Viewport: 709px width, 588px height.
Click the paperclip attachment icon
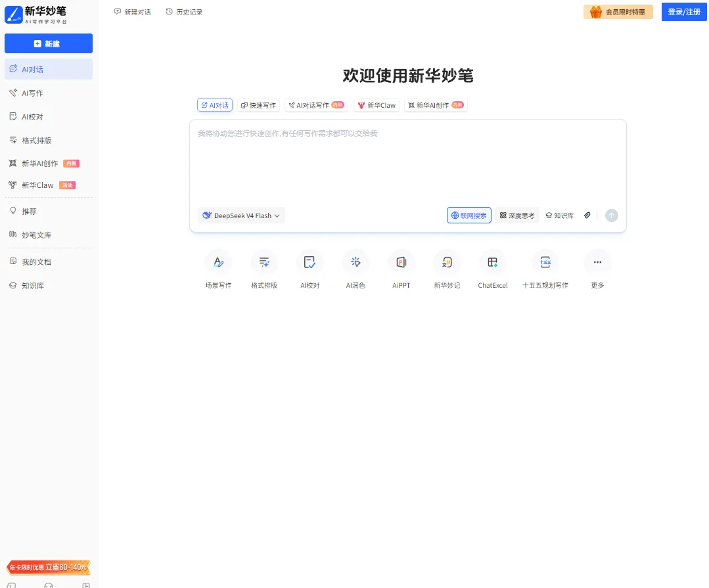(x=587, y=215)
